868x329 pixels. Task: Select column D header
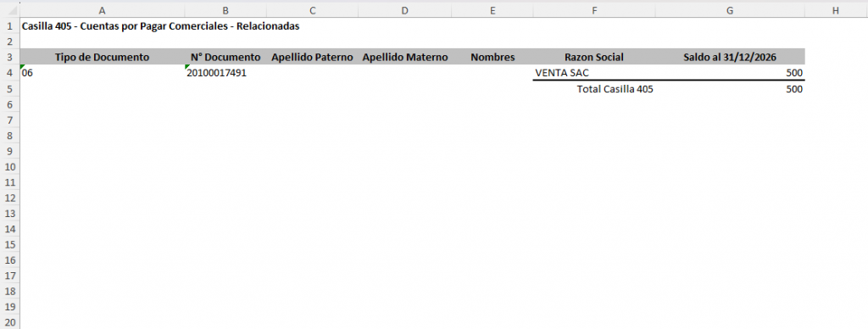point(404,10)
